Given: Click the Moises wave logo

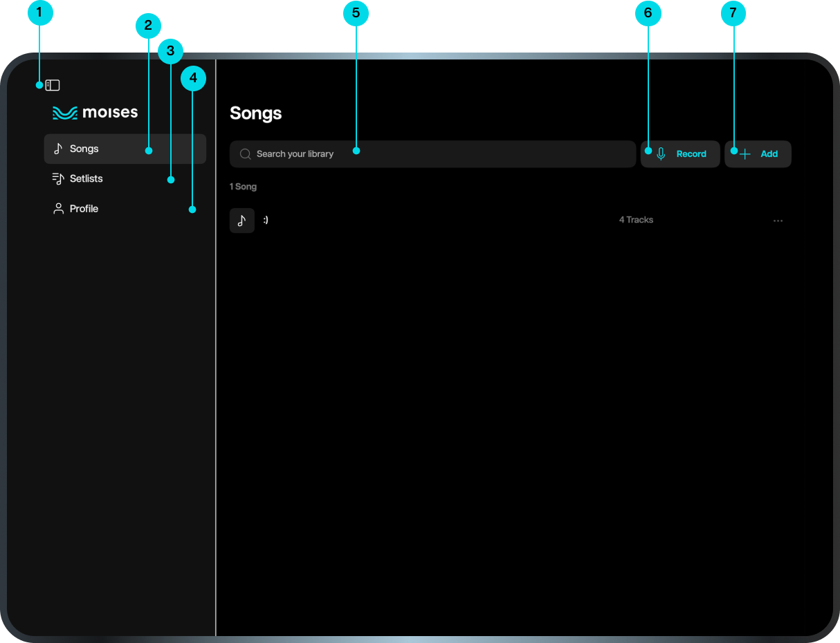Looking at the screenshot, I should [65, 113].
